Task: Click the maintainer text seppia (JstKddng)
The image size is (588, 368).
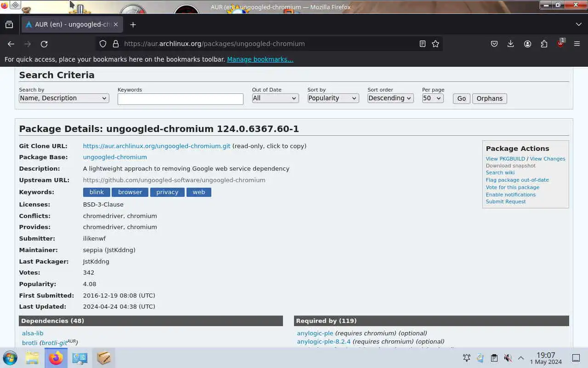Action: [109, 250]
